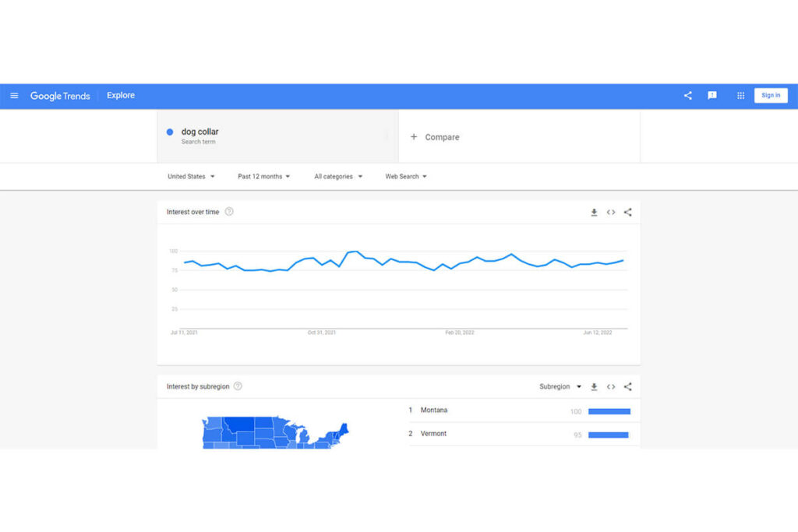Open the All categories dropdown
The image size is (798, 532).
coord(338,177)
